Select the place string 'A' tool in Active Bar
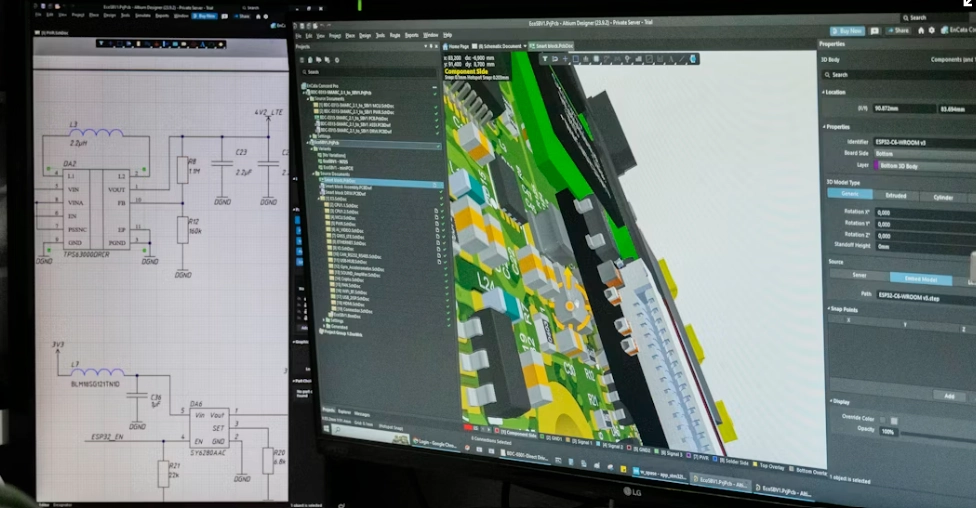 [x=671, y=59]
